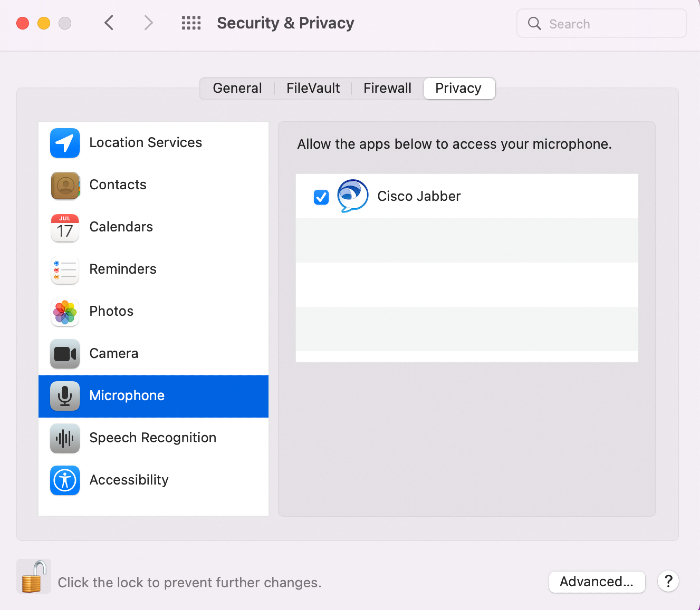Click the Cisco Jabber app icon
700x610 pixels.
pos(352,196)
